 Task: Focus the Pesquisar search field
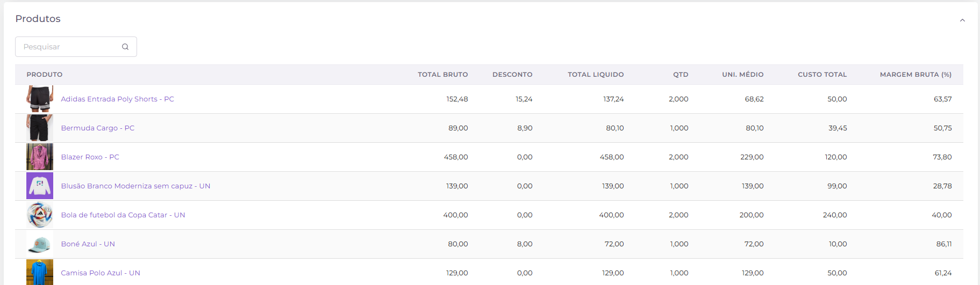76,47
